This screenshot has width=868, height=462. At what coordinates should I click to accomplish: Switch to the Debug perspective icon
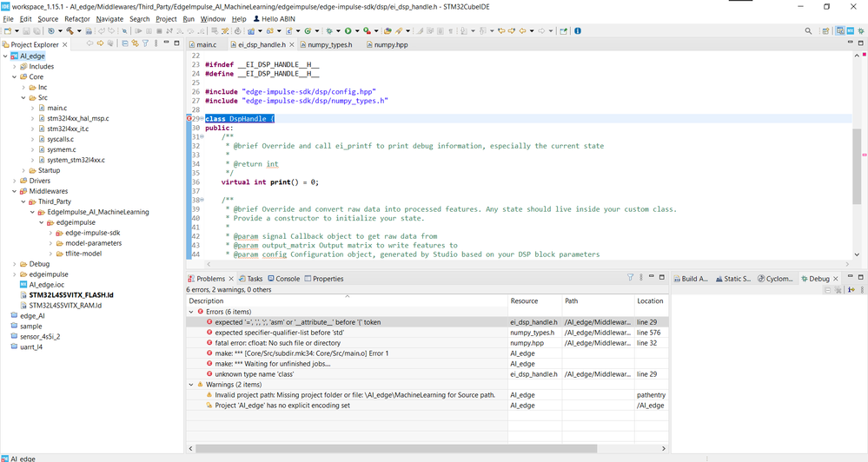(x=861, y=31)
